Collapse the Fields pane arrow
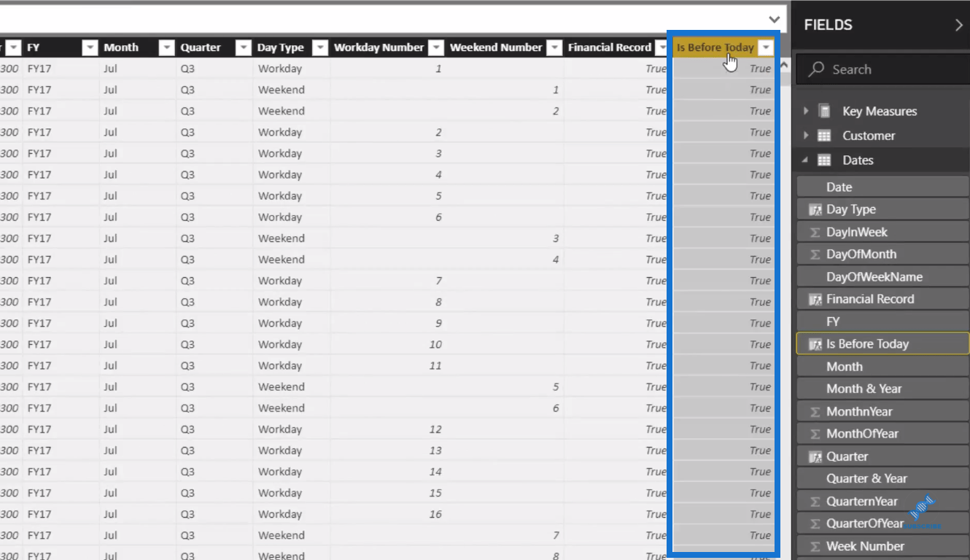The image size is (970, 560). point(958,25)
